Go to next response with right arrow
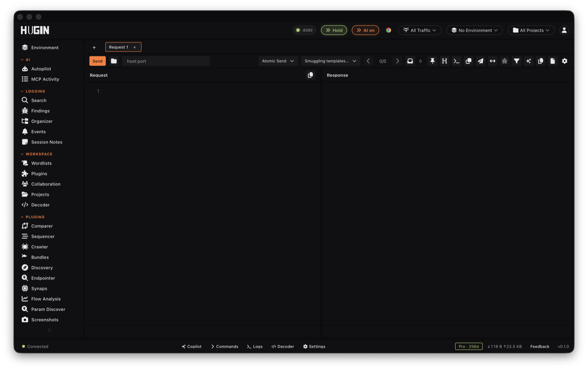 click(397, 61)
